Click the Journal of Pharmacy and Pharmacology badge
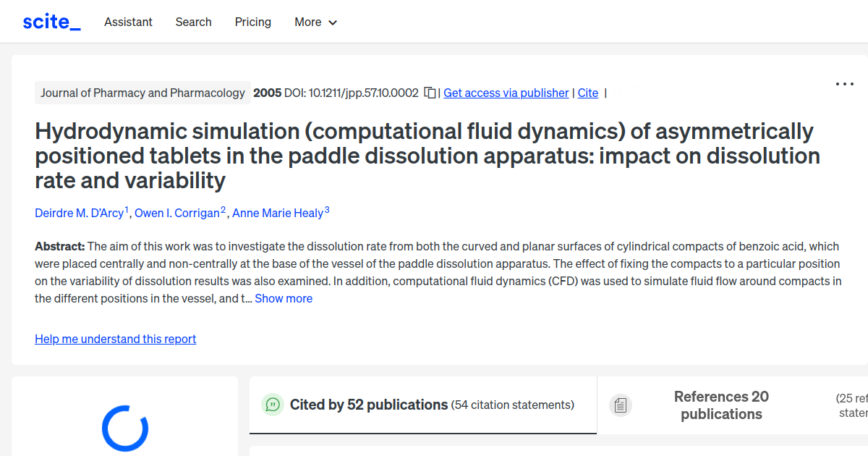Viewport: 868px width, 456px height. click(142, 93)
